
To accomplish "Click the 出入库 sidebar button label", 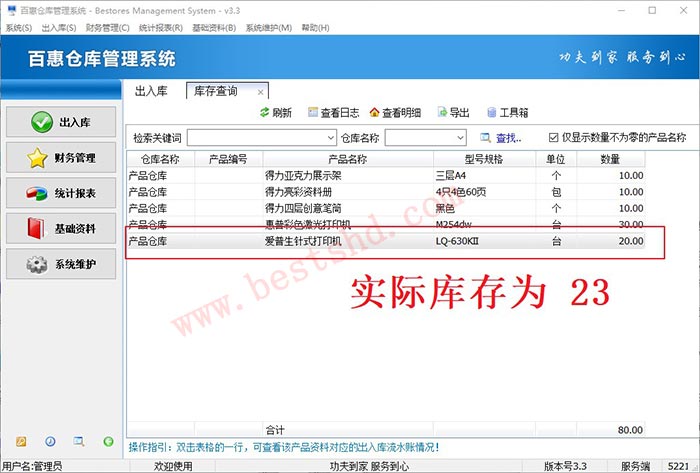I will [75, 122].
